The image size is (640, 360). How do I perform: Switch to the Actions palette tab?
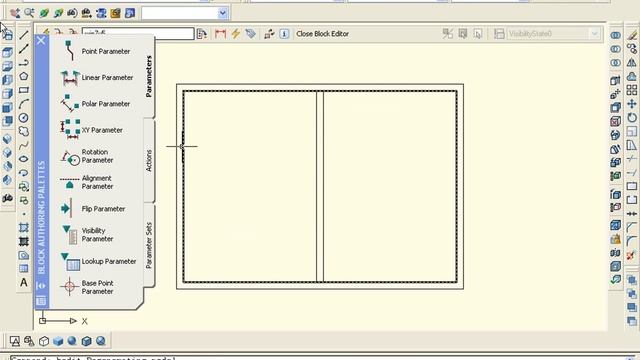149,160
